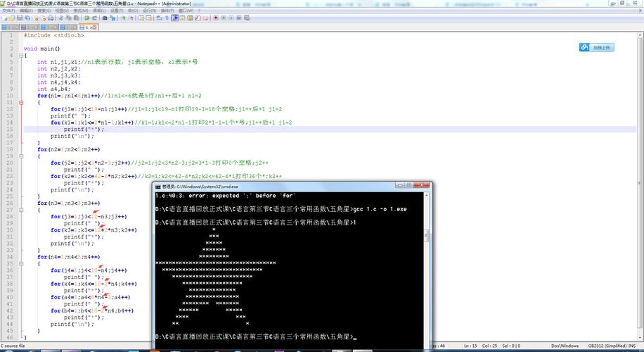The width and height of the screenshot is (644, 352).
Task: Click "GB2312 (Simplified)" encoding in status bar
Action: click(608, 346)
